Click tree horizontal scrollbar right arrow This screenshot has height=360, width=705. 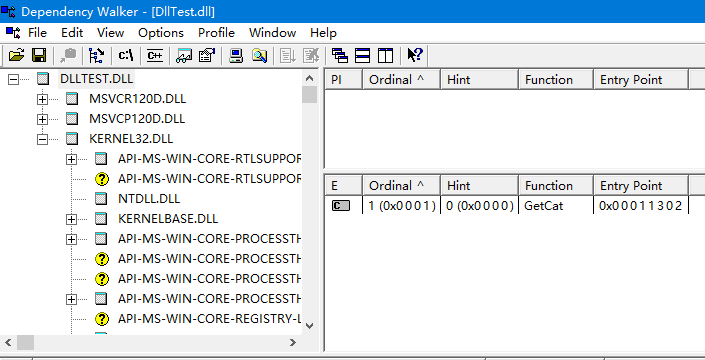tap(293, 342)
